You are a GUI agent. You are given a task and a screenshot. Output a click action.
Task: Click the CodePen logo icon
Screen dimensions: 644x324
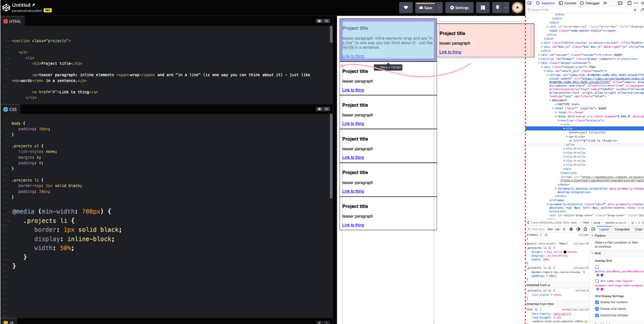[6, 7]
